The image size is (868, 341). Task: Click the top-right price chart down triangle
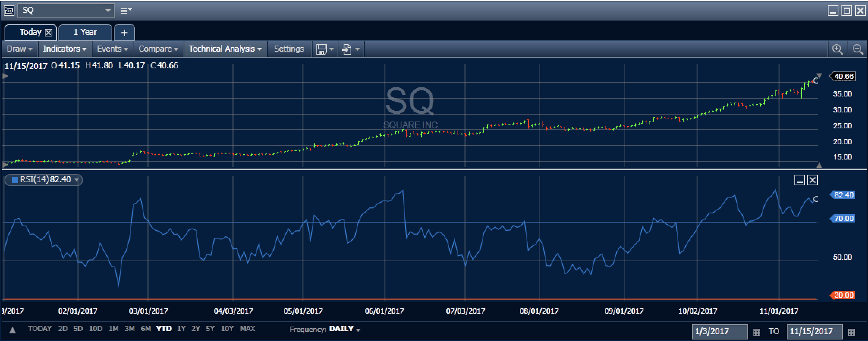tap(819, 76)
